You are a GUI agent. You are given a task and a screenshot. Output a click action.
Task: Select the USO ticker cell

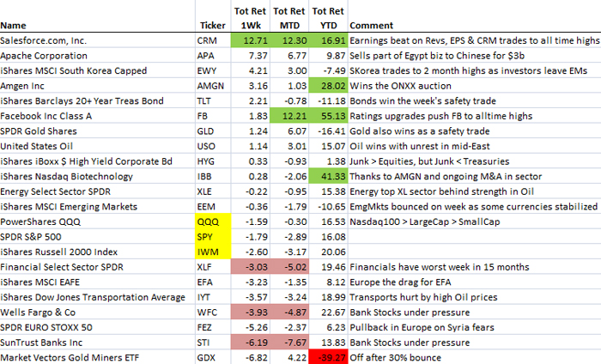[x=213, y=146]
